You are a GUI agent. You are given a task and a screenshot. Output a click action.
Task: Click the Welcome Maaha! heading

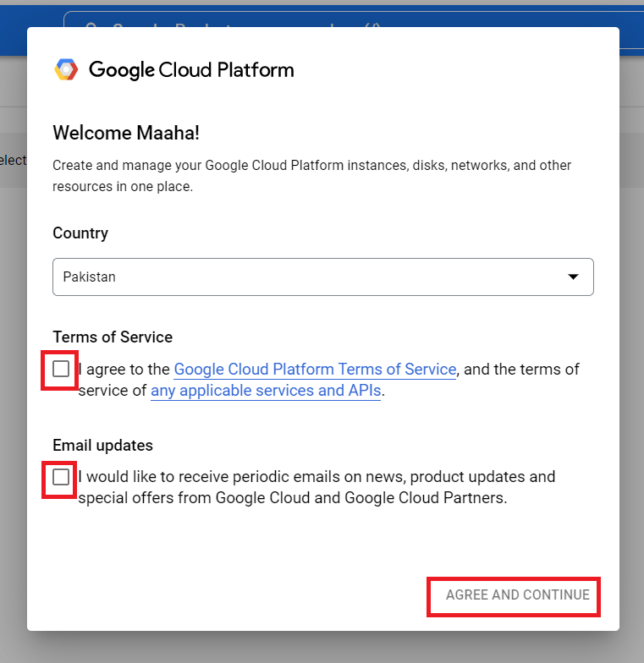click(x=126, y=133)
